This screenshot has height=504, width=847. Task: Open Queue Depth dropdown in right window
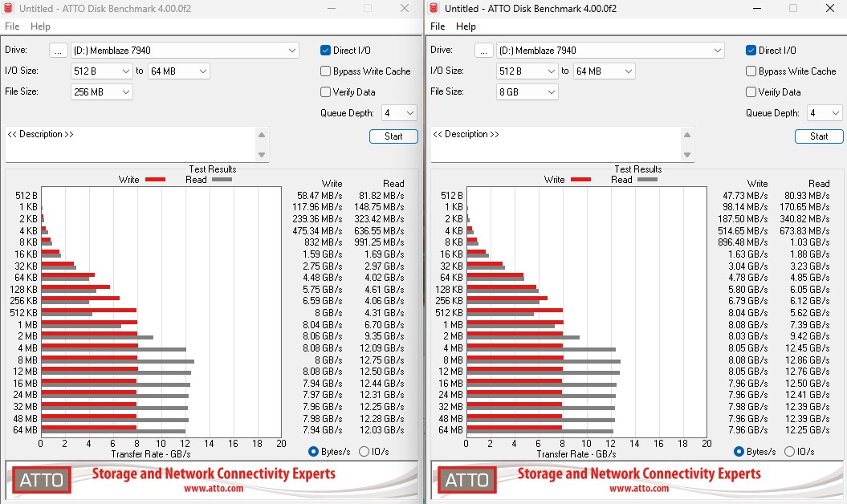pyautogui.click(x=825, y=113)
